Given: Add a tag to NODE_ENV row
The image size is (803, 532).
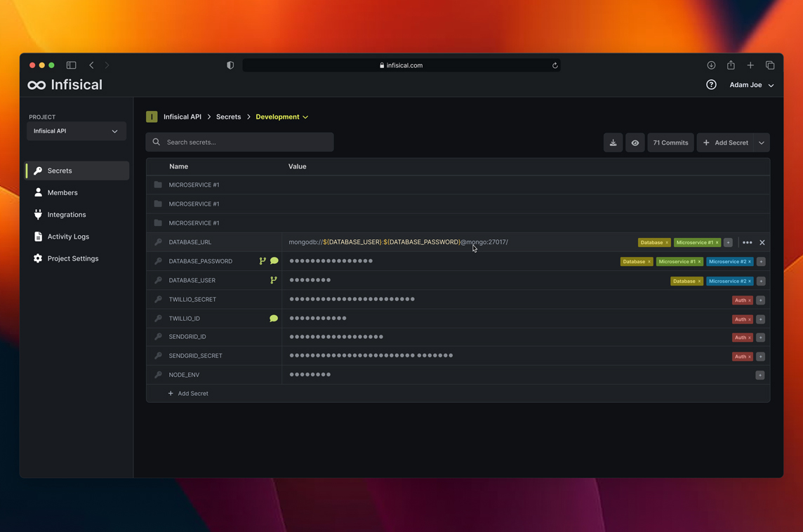Looking at the screenshot, I should 760,375.
